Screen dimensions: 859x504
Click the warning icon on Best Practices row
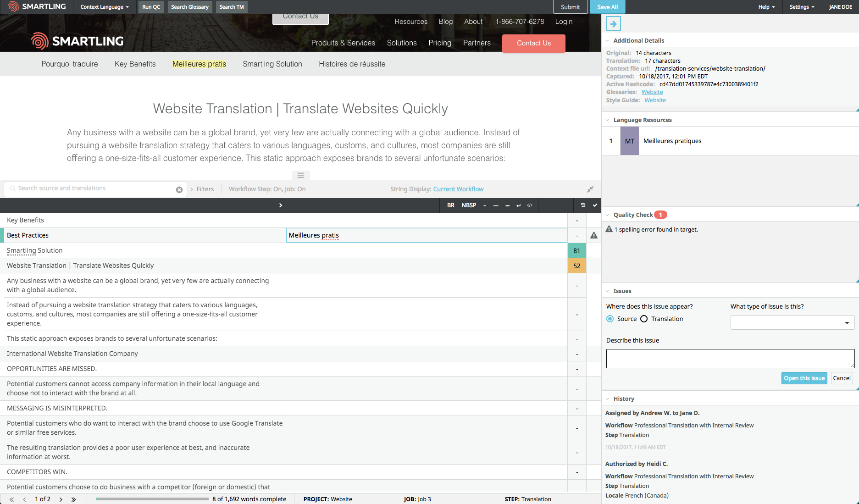click(x=594, y=235)
